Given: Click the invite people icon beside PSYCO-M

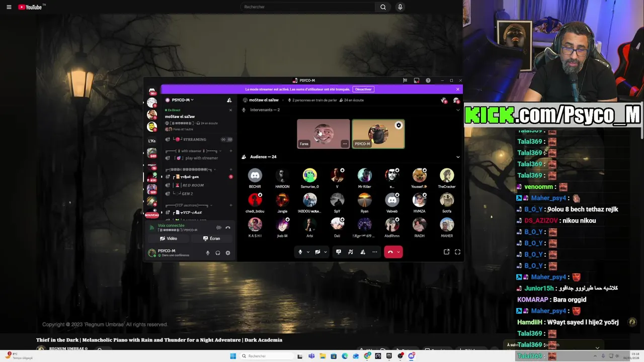Looking at the screenshot, I should tap(229, 100).
